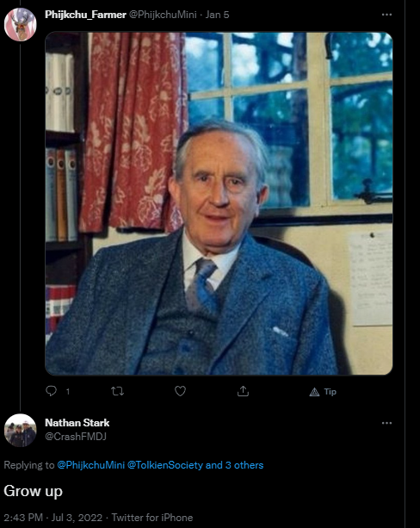Screen dimensions: 420x528
Task: Click the @PhijkchuMini handle in header
Action: [x=163, y=15]
